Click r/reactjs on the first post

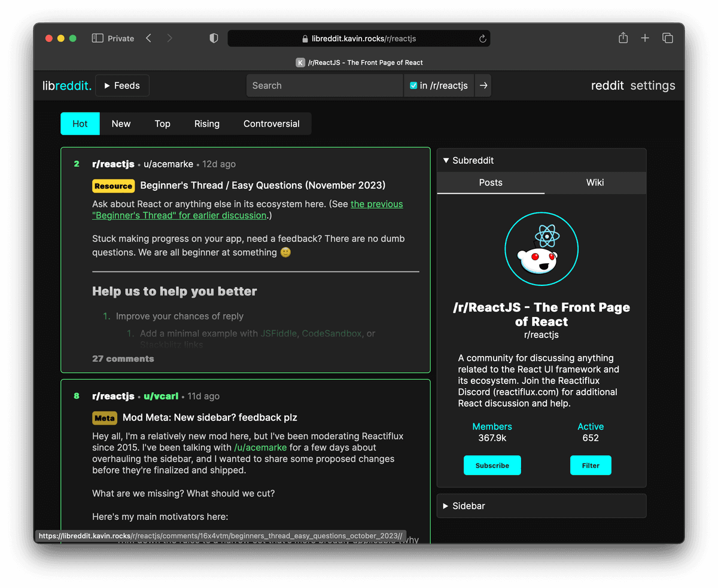point(113,164)
